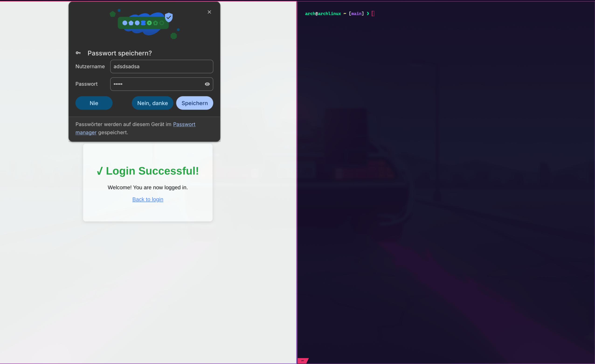Click the Passwort speichern? heading
The width and height of the screenshot is (595, 364).
tap(120, 53)
